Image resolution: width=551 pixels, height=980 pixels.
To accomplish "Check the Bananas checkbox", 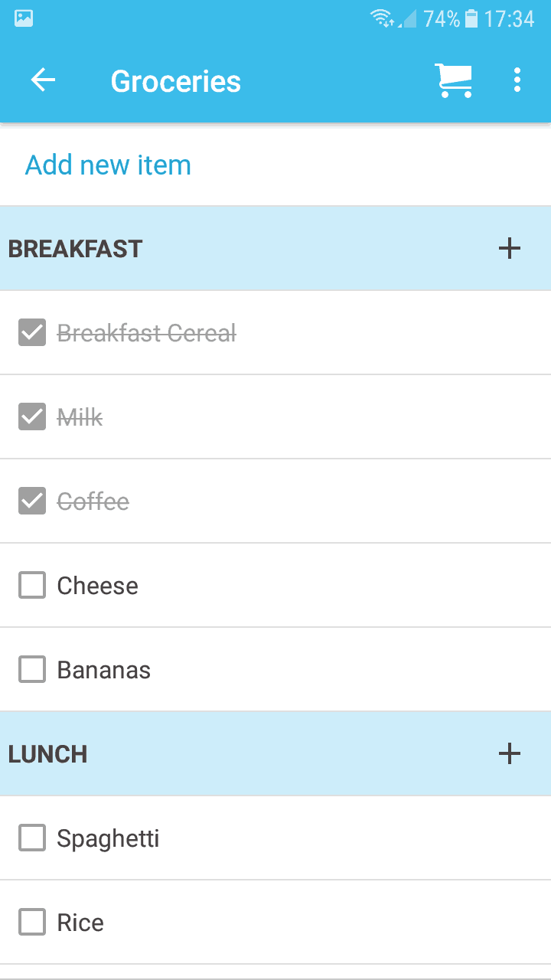I will 32,670.
